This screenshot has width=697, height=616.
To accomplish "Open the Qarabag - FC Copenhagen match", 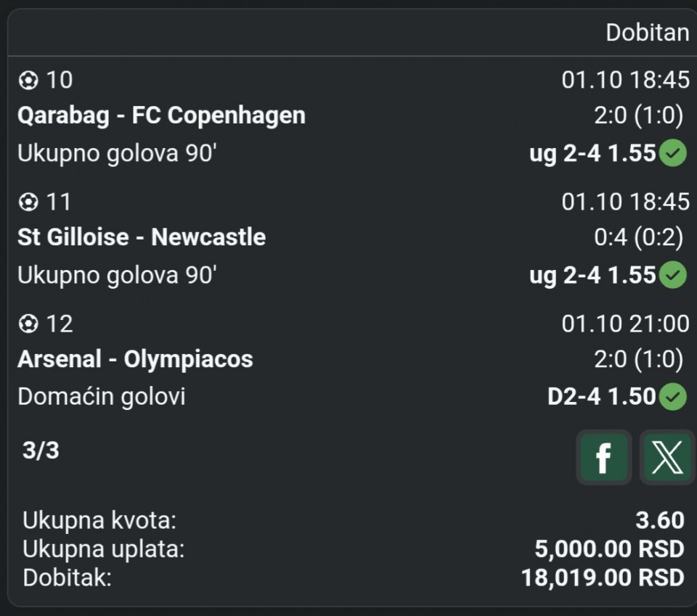I will 161,116.
